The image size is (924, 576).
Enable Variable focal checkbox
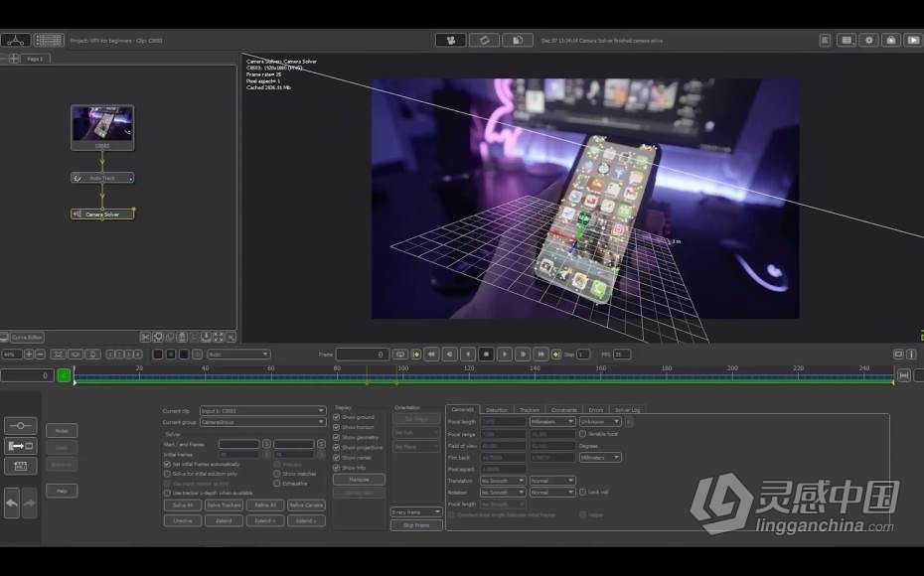(x=583, y=433)
